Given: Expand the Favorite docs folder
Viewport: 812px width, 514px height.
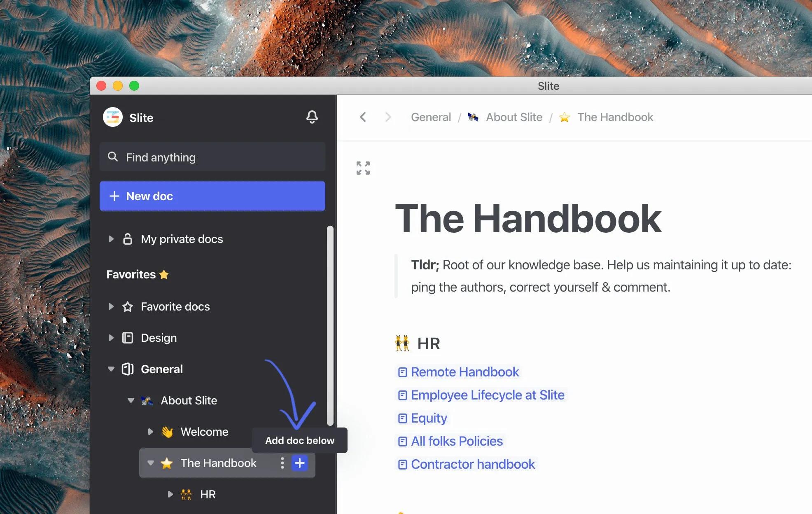Looking at the screenshot, I should click(111, 306).
